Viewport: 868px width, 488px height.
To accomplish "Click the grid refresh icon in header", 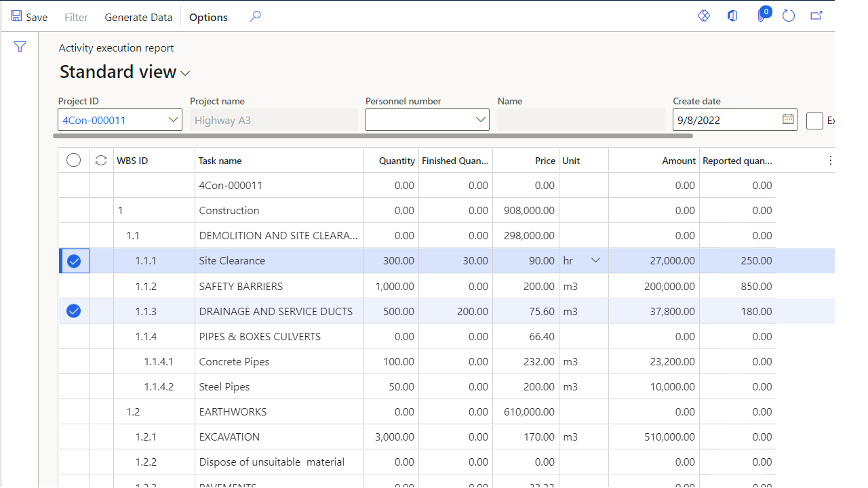I will [101, 160].
